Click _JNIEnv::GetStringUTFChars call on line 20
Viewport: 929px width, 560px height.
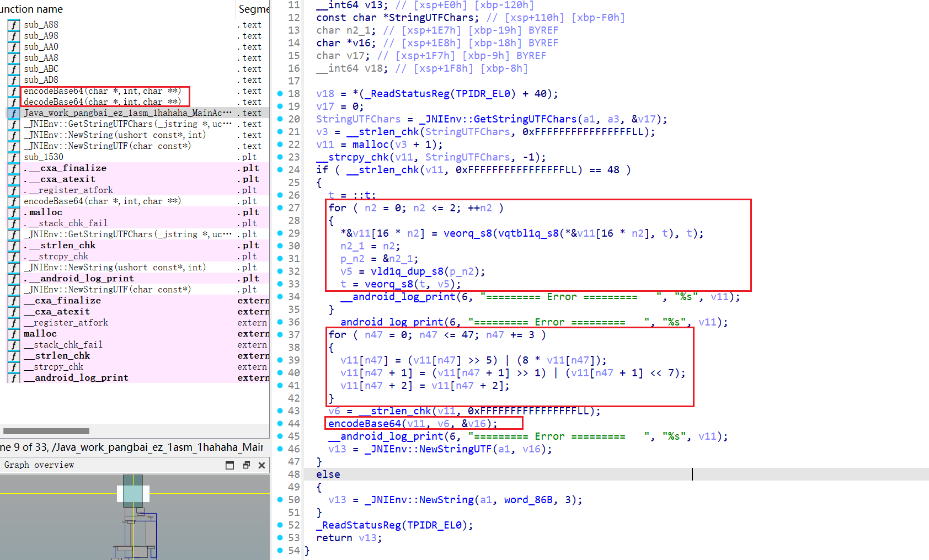(498, 119)
